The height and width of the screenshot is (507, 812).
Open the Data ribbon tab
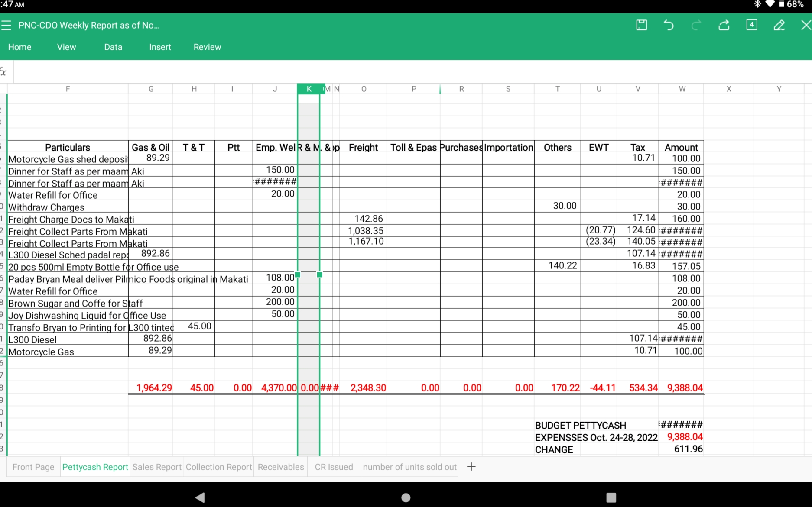click(113, 47)
